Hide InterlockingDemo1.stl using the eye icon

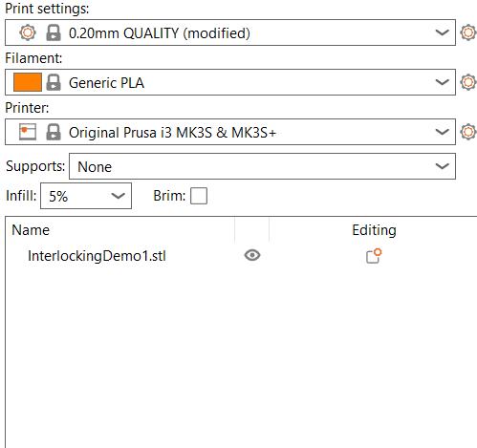252,255
